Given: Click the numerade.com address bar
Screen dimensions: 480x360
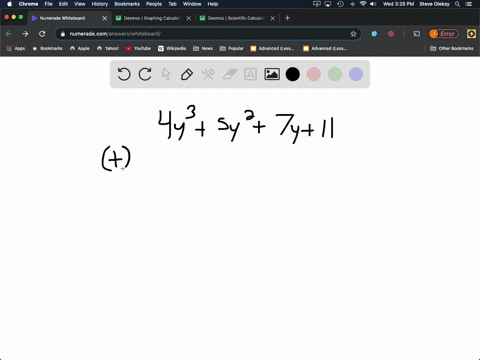Looking at the screenshot, I should [208, 34].
